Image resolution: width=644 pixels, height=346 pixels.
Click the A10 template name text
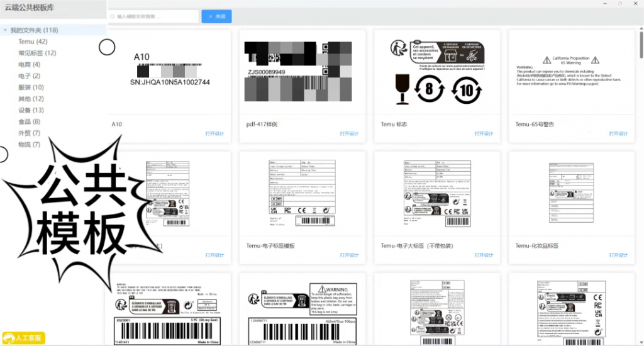pos(116,124)
